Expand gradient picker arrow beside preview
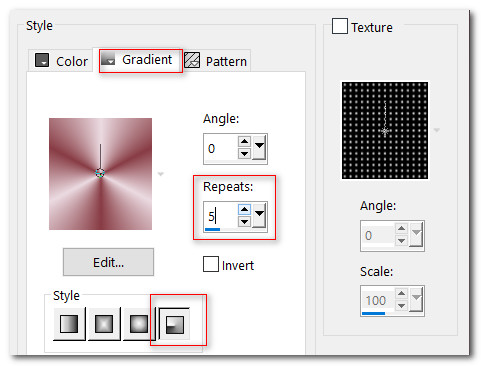This screenshot has height=366, width=481. pyautogui.click(x=161, y=174)
